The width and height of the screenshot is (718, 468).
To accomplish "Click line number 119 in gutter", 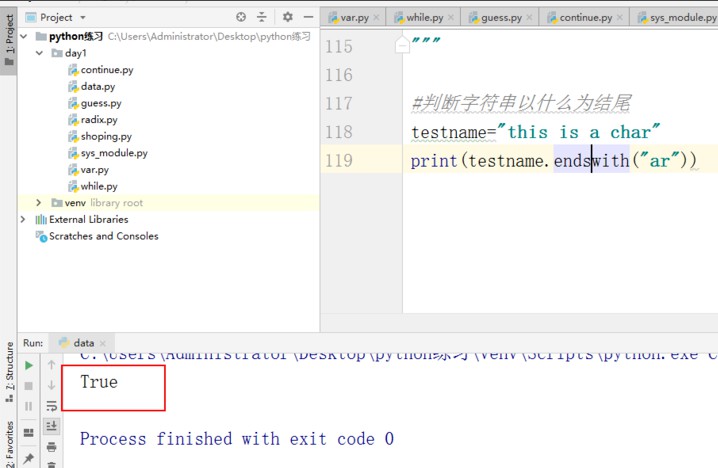I will [339, 160].
